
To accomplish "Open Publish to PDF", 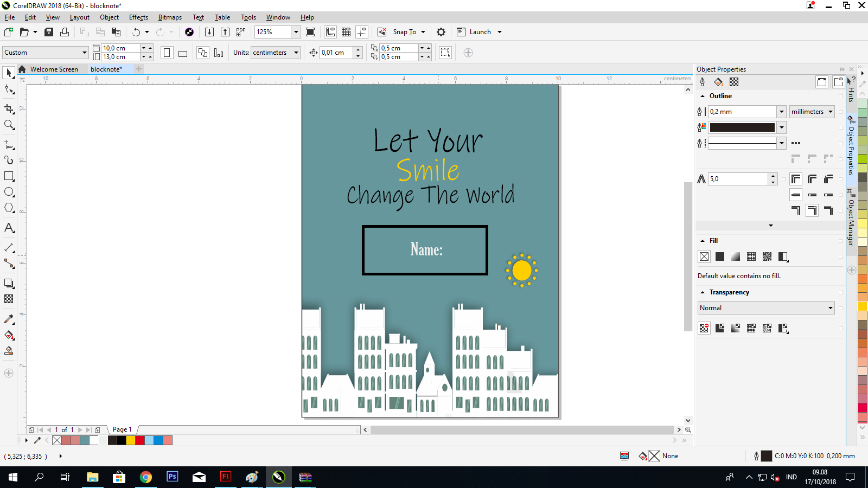I will [x=240, y=31].
